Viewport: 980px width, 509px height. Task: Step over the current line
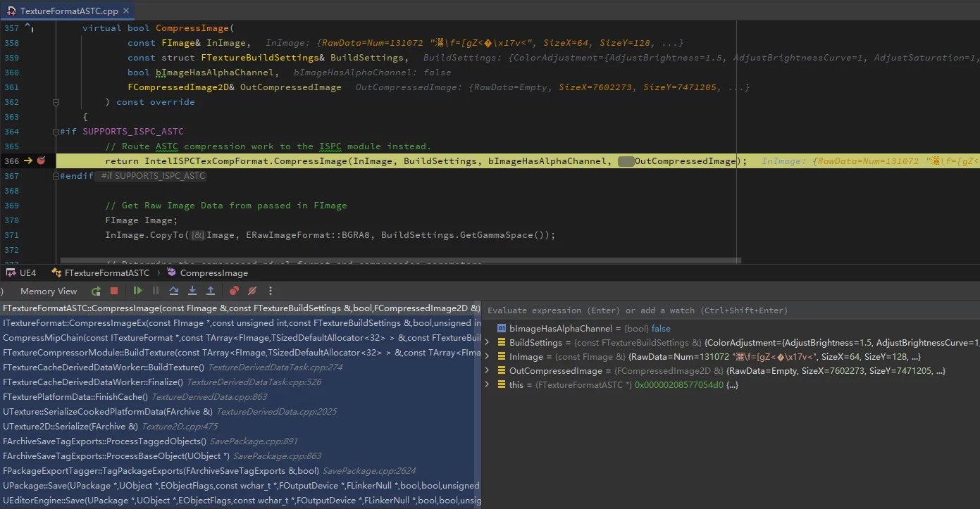point(174,291)
